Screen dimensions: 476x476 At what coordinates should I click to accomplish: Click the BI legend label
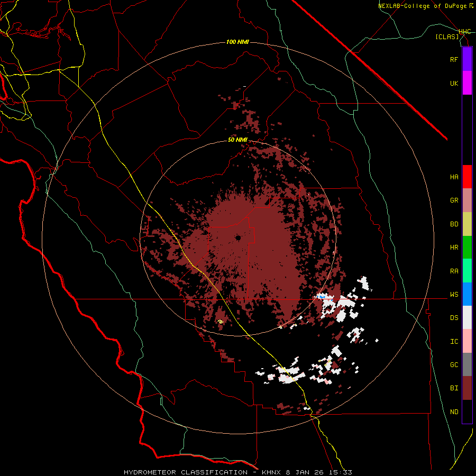[x=454, y=388]
